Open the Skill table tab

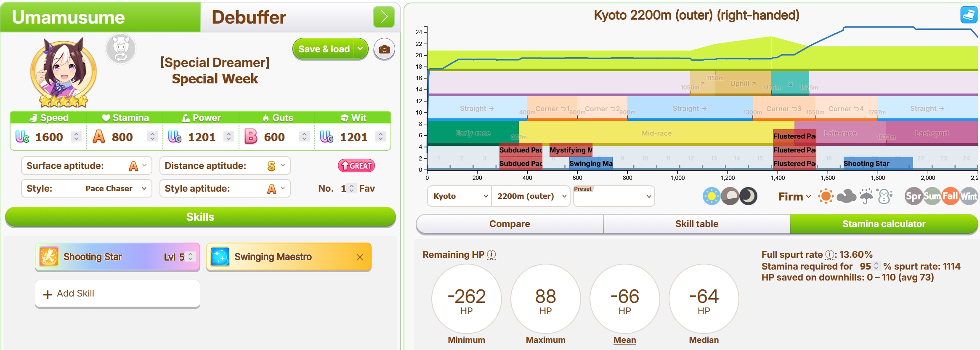pyautogui.click(x=697, y=224)
